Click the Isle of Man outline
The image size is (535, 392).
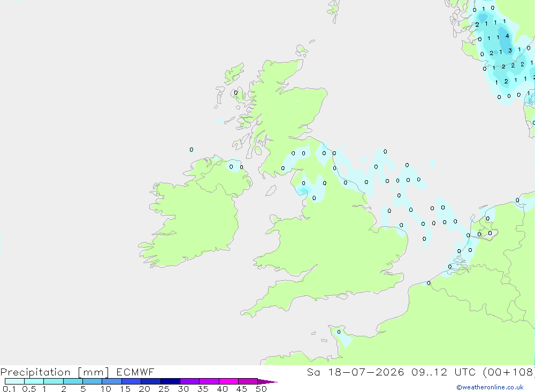(x=271, y=190)
